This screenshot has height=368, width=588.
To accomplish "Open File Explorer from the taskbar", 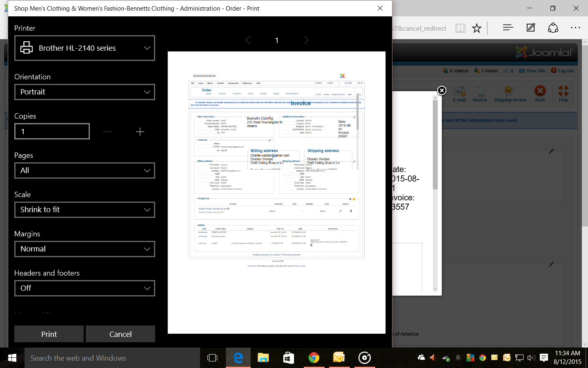I will pos(263,358).
